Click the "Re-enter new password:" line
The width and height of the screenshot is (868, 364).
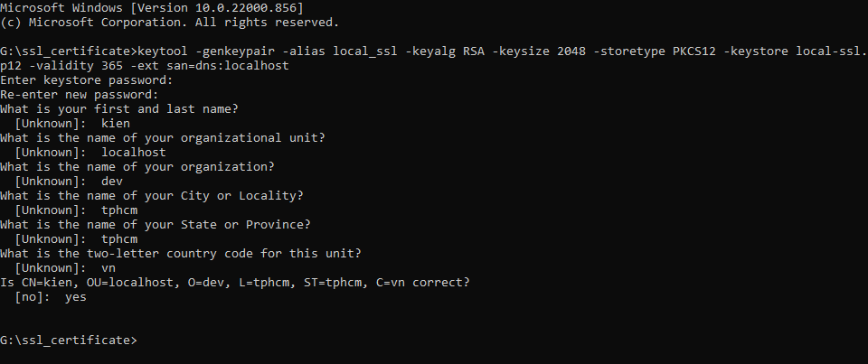click(x=79, y=94)
